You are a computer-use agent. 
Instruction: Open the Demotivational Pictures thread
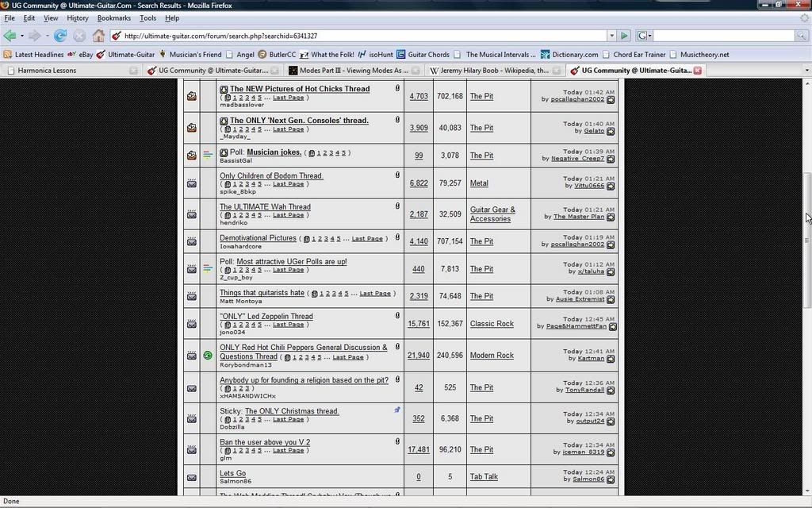tap(258, 238)
